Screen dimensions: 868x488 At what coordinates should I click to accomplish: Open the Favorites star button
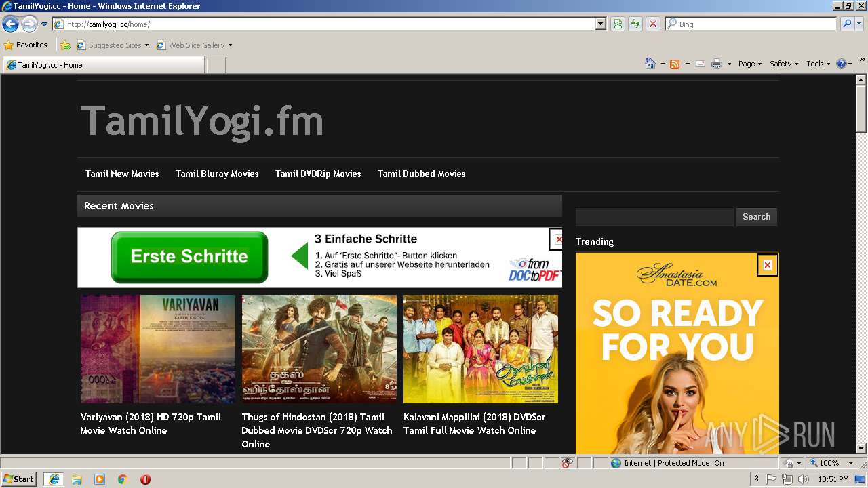click(25, 45)
